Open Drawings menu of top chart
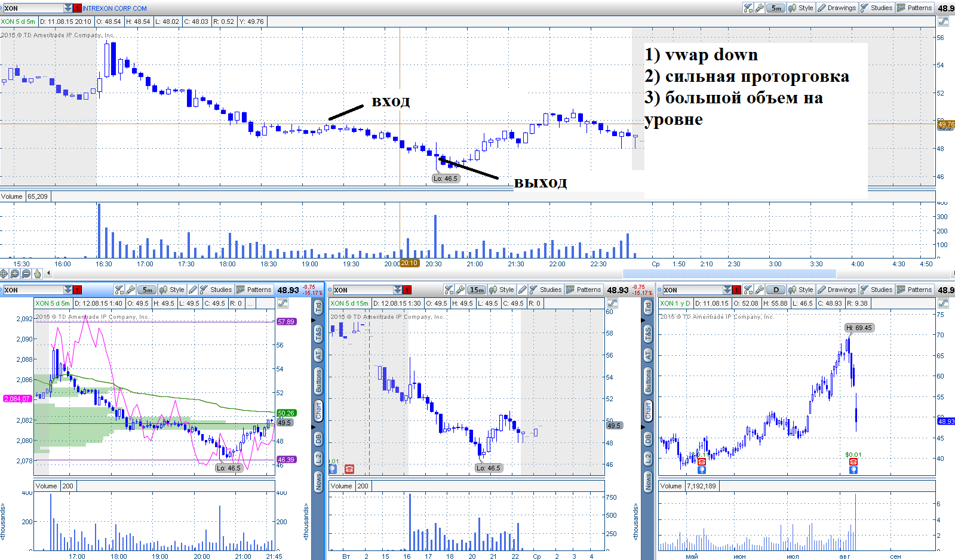The width and height of the screenshot is (955, 560). pyautogui.click(x=837, y=8)
